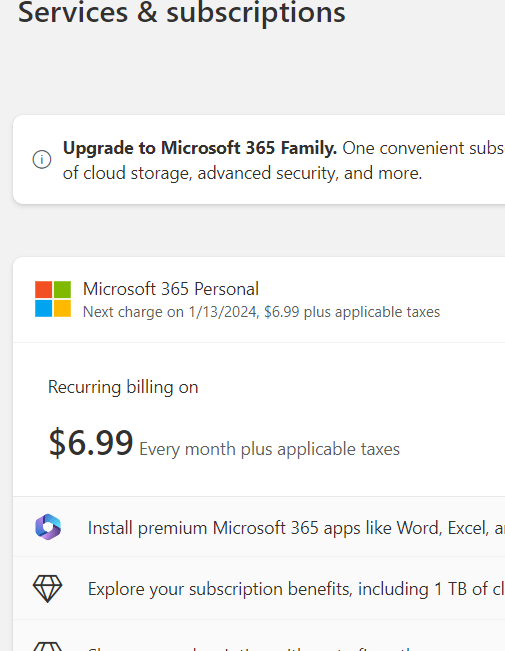Click the partially visible icon in bottom row
Viewport: 505px width, 651px height.
47,646
